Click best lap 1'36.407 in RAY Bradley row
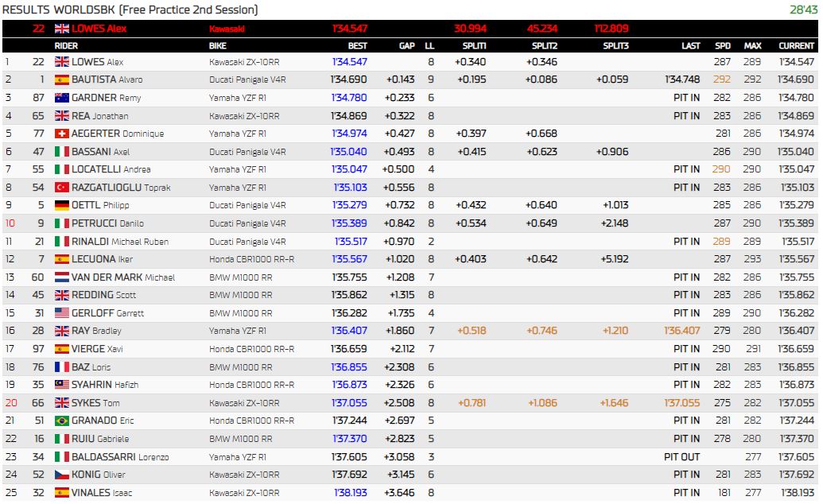Screen dimensions: 823x504 349,331
